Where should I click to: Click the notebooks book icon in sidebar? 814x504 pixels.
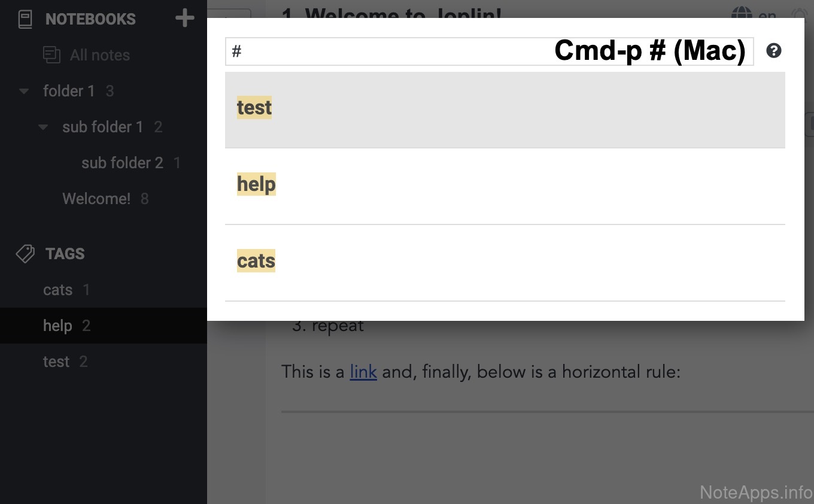click(x=25, y=19)
